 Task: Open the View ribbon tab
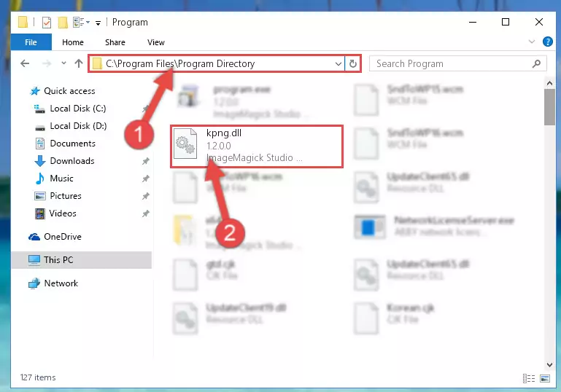(x=156, y=42)
